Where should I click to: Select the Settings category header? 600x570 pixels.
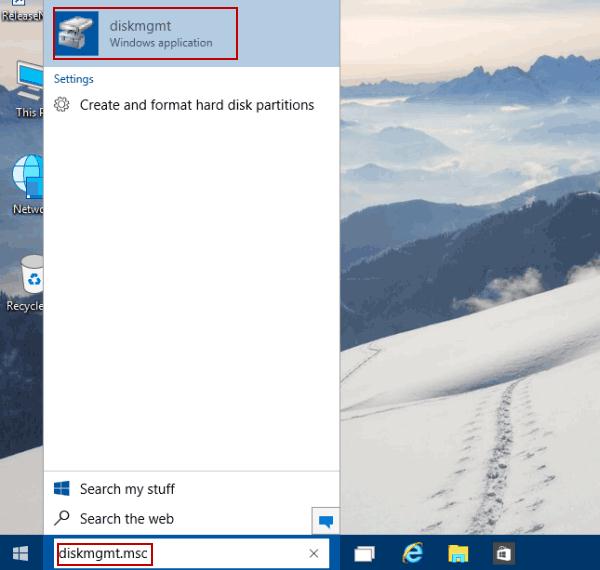tap(73, 79)
